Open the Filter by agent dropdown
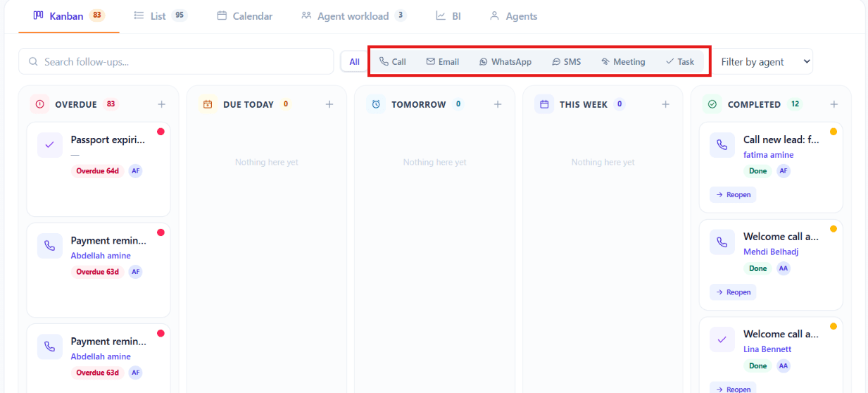This screenshot has height=393, width=868. click(x=764, y=61)
